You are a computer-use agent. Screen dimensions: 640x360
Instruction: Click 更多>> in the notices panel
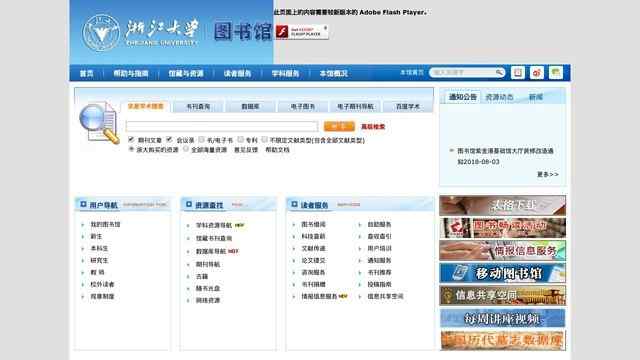point(548,174)
